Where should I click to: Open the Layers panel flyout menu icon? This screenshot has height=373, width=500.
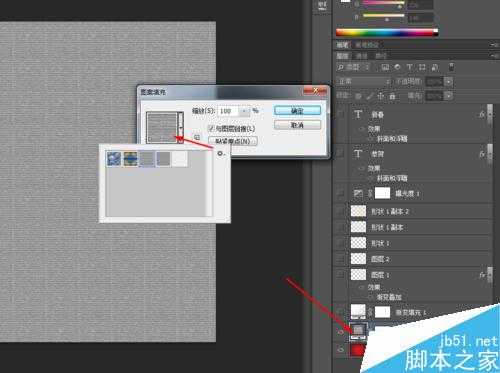tap(493, 56)
